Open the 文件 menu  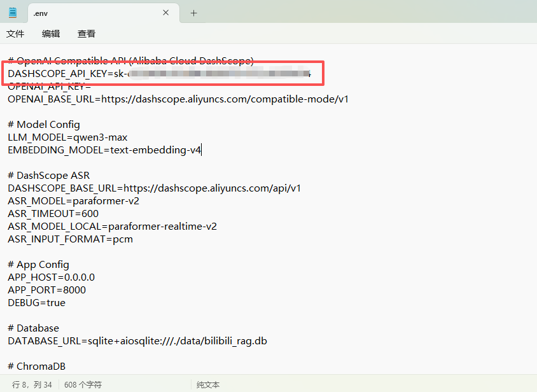[15, 34]
